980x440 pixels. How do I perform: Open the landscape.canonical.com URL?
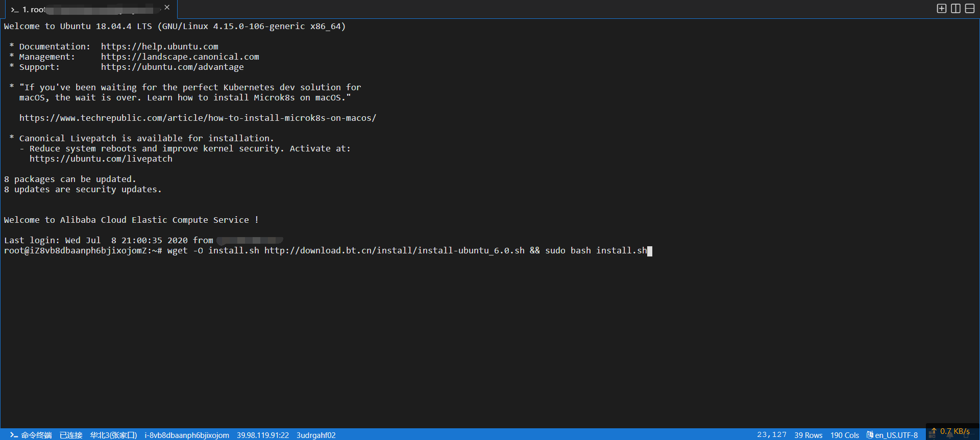[180, 57]
